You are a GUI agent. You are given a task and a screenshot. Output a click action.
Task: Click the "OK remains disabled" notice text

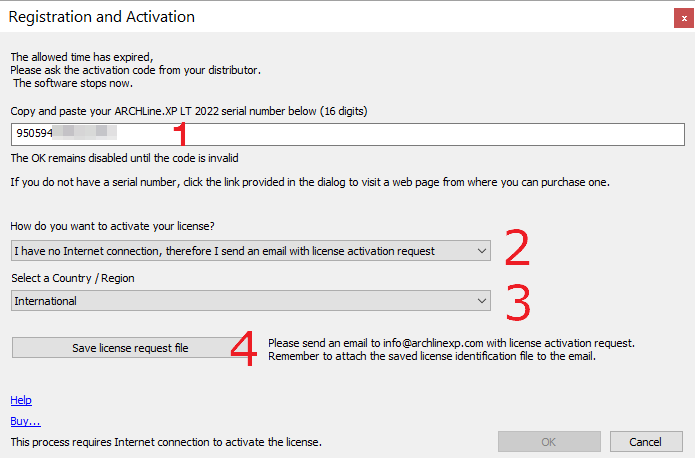point(124,158)
